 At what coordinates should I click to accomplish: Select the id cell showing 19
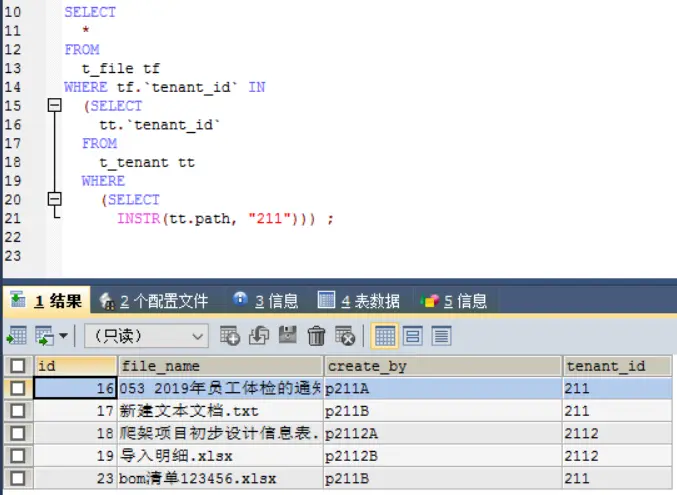(75, 456)
